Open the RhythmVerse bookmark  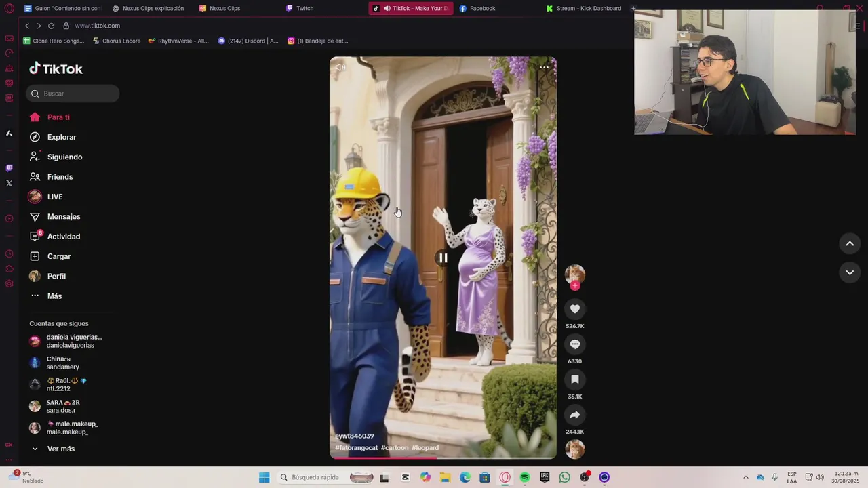[x=178, y=41]
